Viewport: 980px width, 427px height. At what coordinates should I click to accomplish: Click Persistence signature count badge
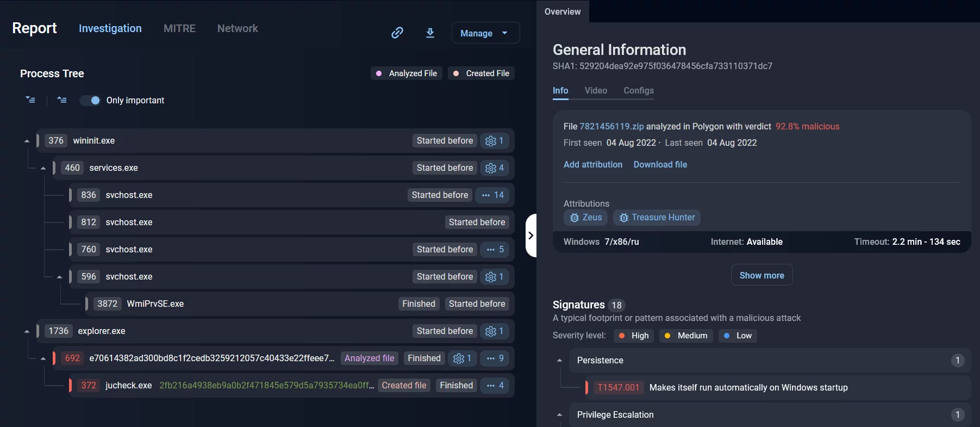(x=958, y=360)
